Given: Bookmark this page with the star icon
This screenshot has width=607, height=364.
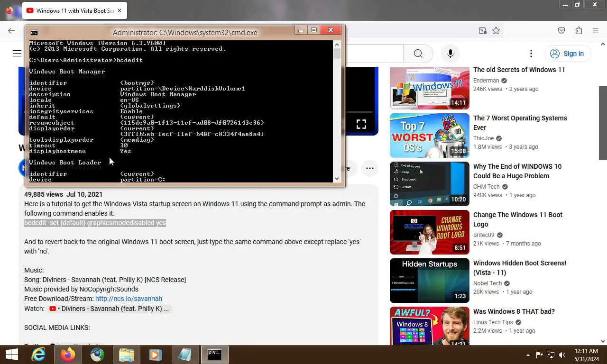Looking at the screenshot, I should click(496, 30).
